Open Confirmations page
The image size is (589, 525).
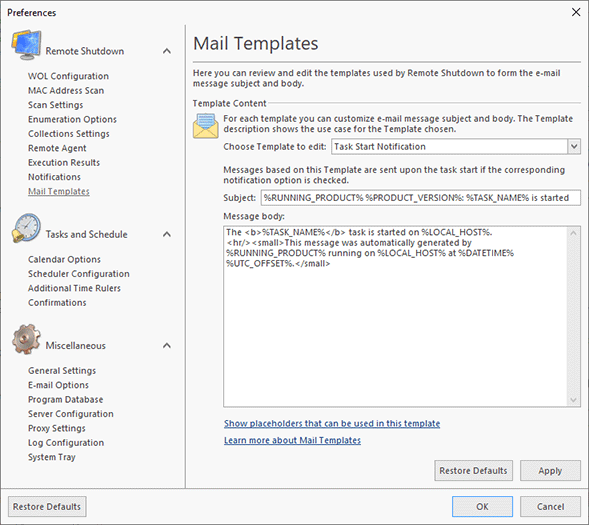(57, 303)
